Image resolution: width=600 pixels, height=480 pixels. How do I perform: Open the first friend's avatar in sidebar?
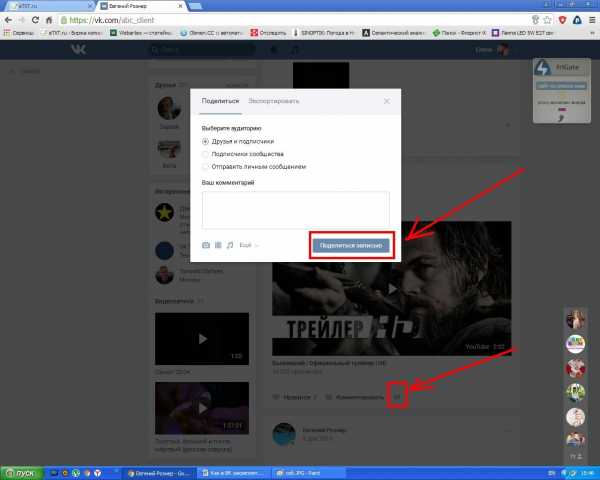coord(169,108)
